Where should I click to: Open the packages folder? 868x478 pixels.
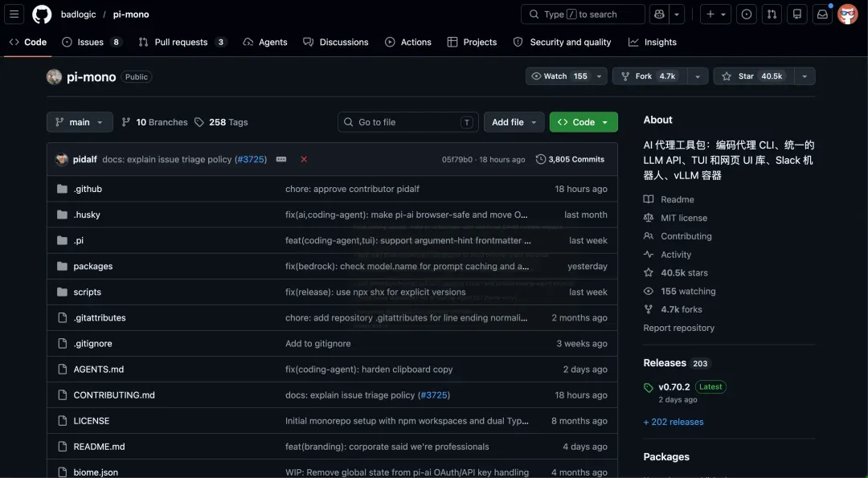(93, 266)
